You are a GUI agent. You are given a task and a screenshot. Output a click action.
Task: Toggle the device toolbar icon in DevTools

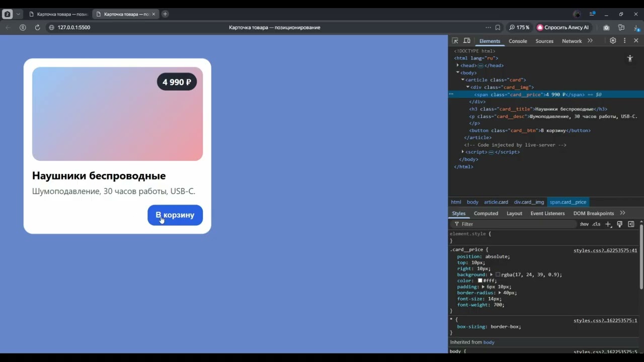tap(467, 41)
